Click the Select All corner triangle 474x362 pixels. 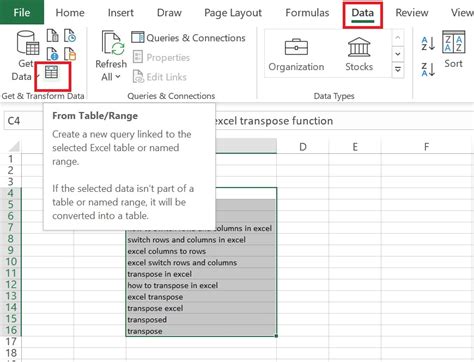point(14,146)
